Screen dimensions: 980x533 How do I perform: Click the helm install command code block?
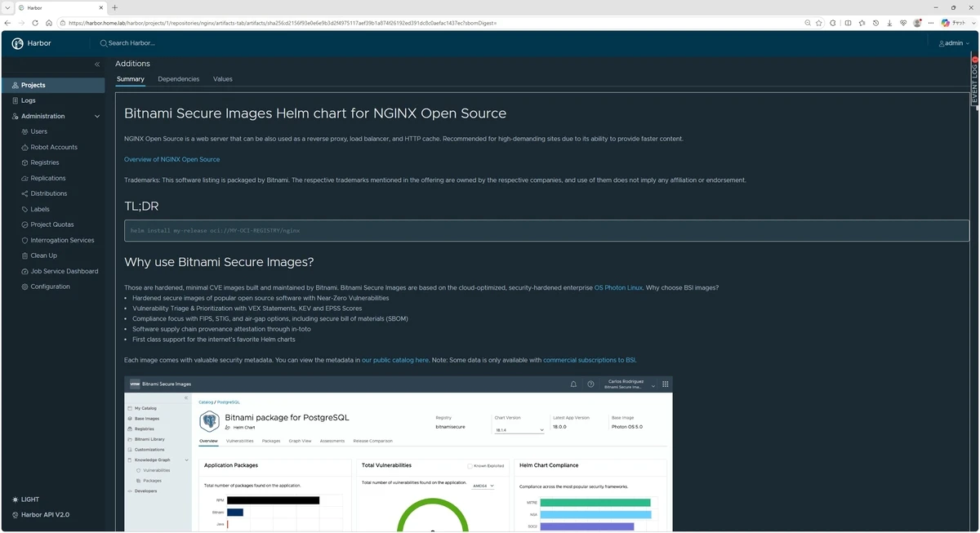coord(546,230)
